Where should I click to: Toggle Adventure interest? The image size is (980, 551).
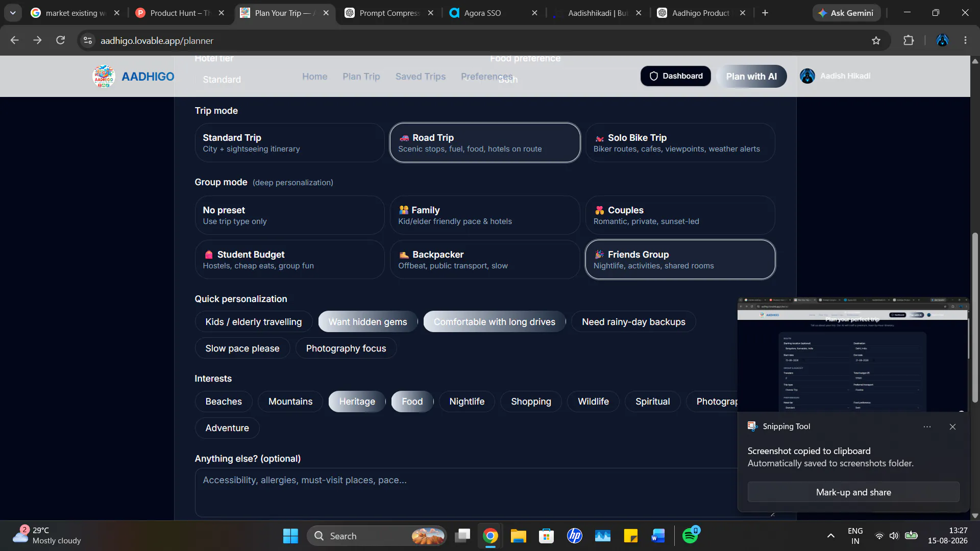pos(227,428)
